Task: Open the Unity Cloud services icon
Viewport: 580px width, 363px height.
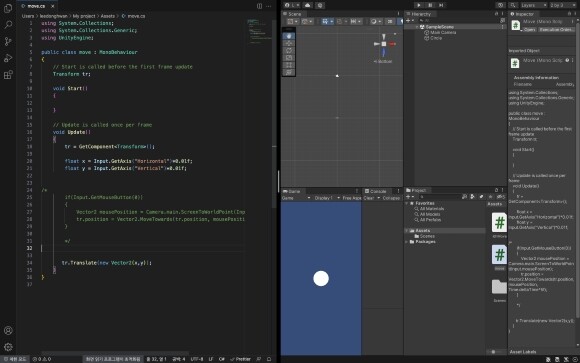Action: [307, 5]
